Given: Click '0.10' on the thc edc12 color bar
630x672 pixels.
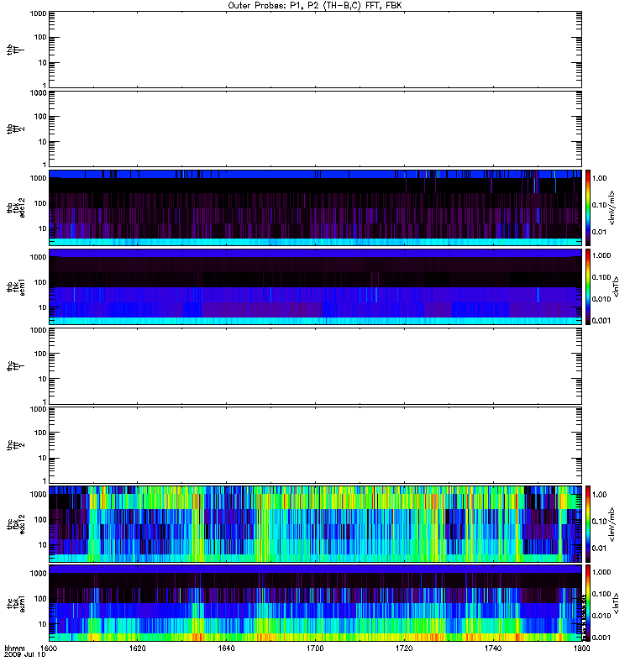Looking at the screenshot, I should [600, 522].
